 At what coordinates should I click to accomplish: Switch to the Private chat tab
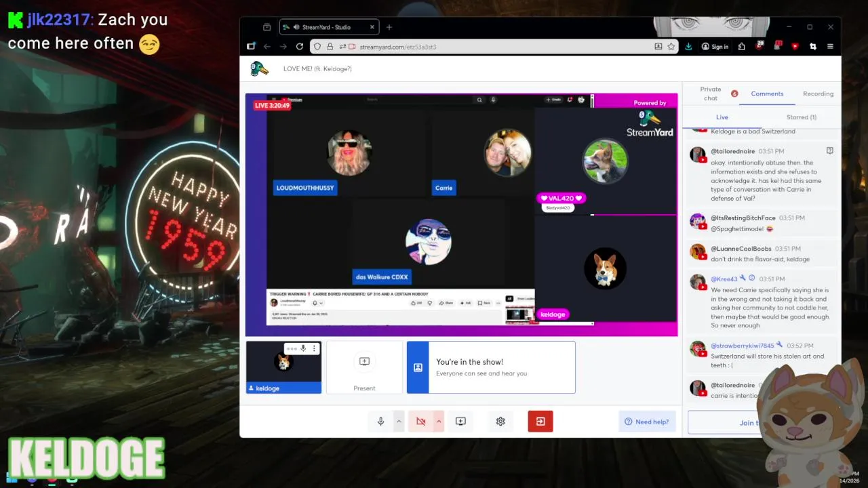coord(711,94)
